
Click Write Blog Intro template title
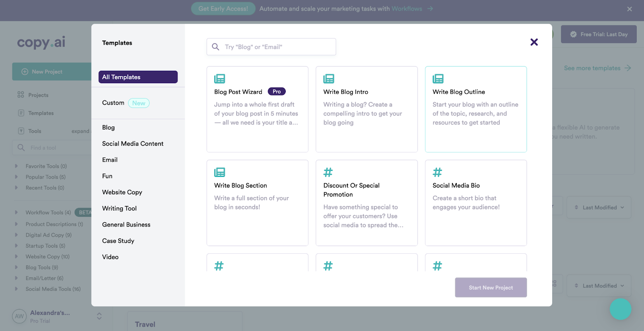[346, 92]
